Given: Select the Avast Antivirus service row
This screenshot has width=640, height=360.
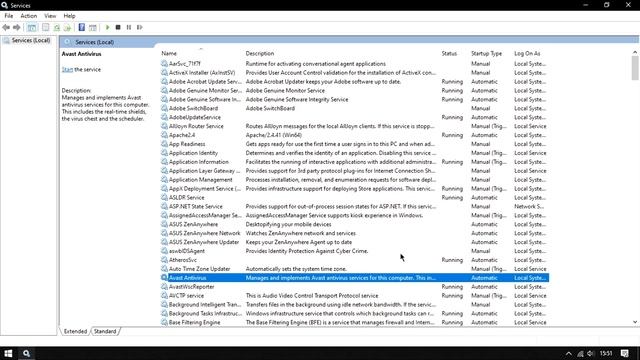Looking at the screenshot, I should [355, 278].
